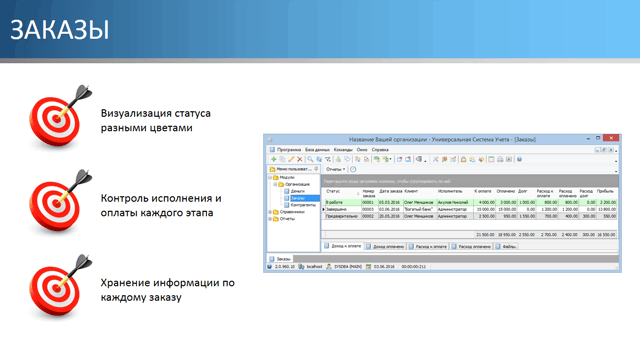Click the funnel Filter icon in toolbar
The image size is (640, 360).
[x=328, y=160]
